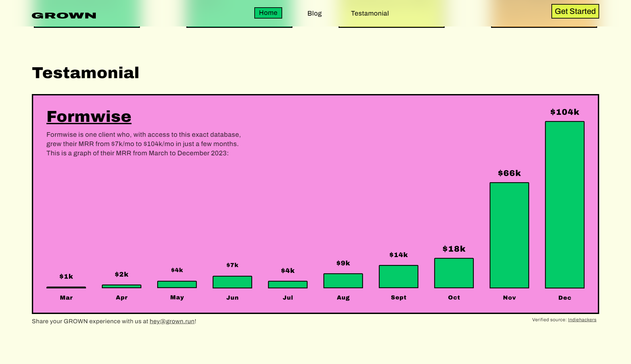Select the July $4k bar
This screenshot has width=631, height=364.
(x=288, y=285)
